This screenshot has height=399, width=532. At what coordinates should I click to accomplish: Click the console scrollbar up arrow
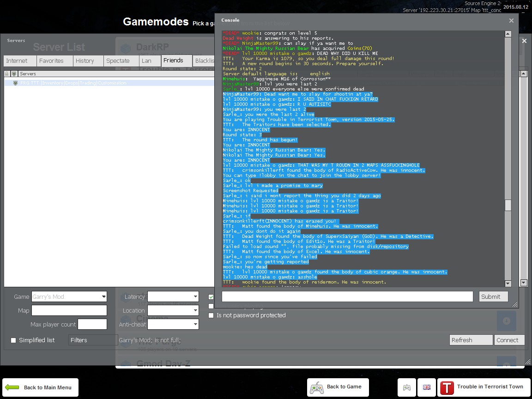coord(508,34)
